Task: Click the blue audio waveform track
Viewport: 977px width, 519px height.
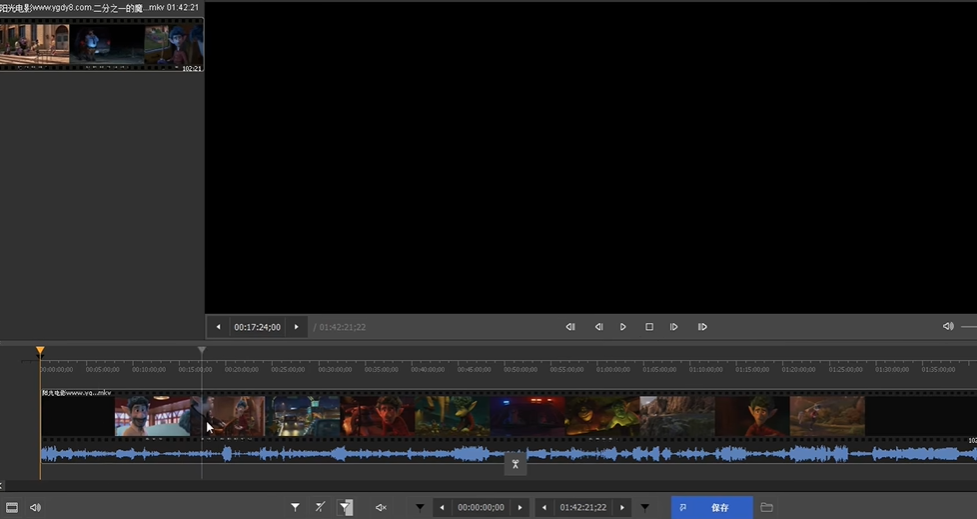Action: pyautogui.click(x=508, y=454)
